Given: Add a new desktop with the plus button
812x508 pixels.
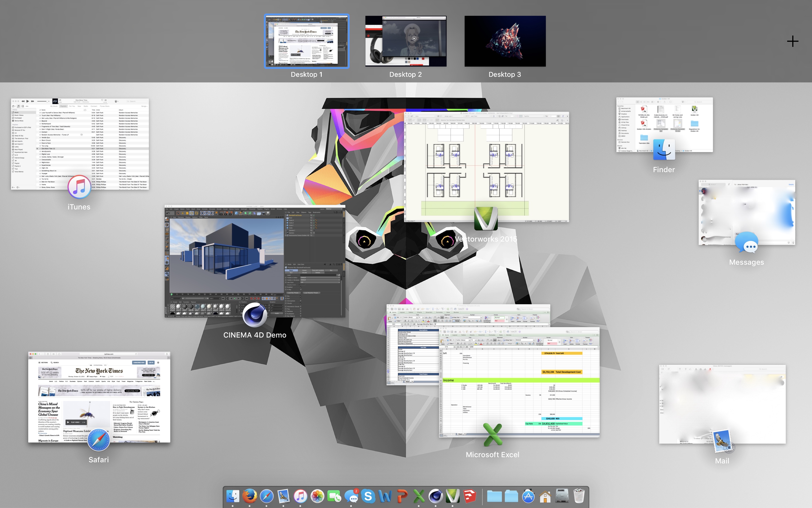Looking at the screenshot, I should coord(793,41).
